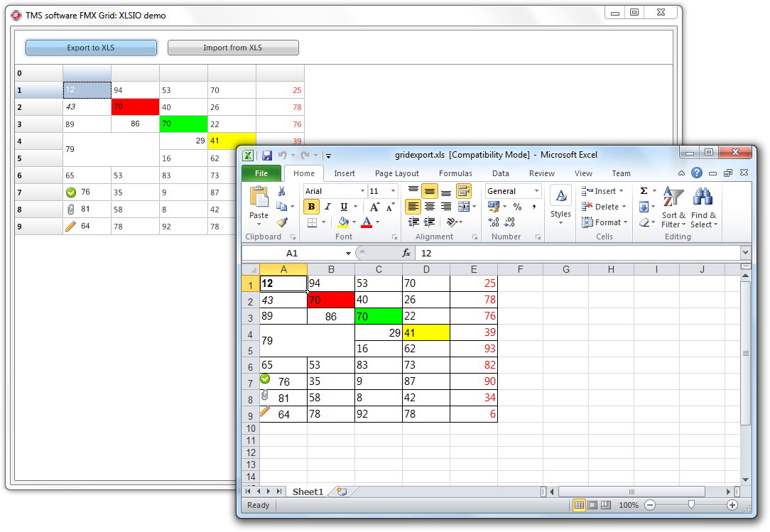Image resolution: width=770 pixels, height=532 pixels.
Task: Switch to Normal view in the status bar
Action: click(x=580, y=505)
